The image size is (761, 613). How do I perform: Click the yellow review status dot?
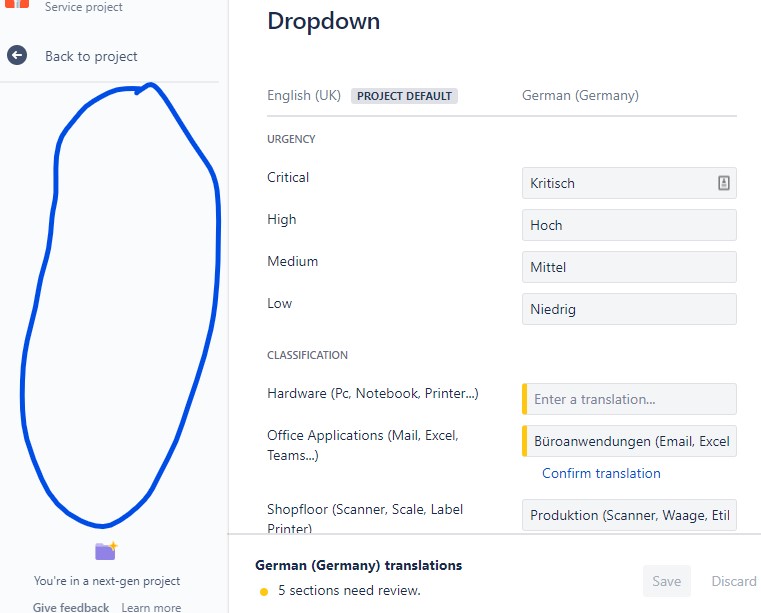tap(264, 592)
